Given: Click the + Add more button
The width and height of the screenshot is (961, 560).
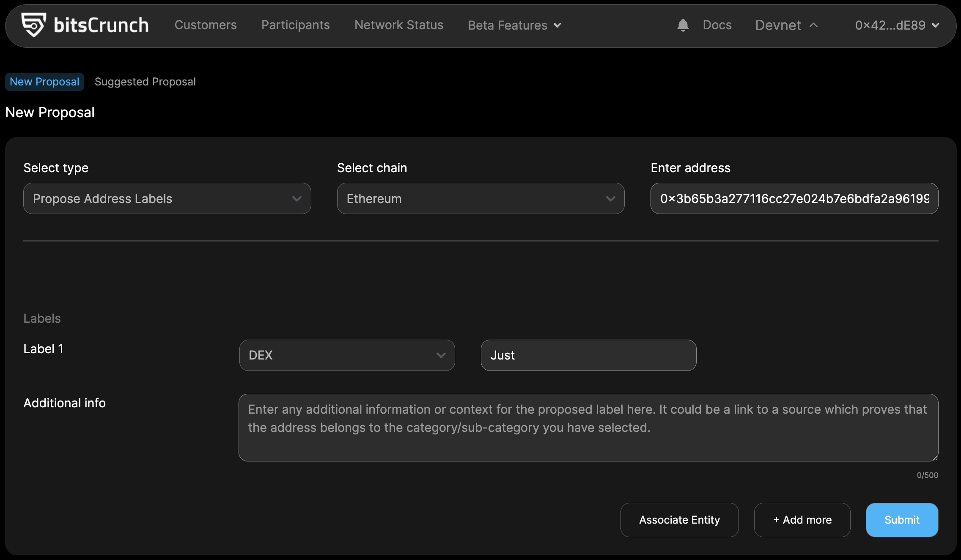Looking at the screenshot, I should click(802, 520).
